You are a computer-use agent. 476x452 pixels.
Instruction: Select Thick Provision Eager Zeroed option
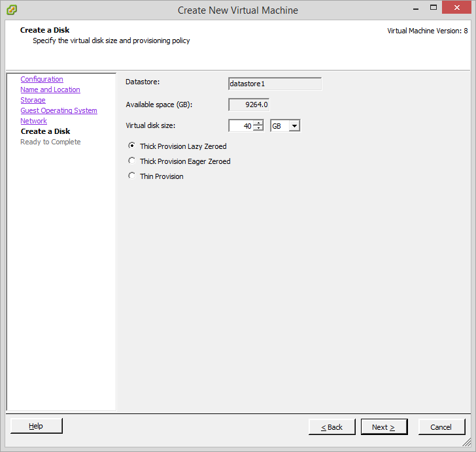133,161
